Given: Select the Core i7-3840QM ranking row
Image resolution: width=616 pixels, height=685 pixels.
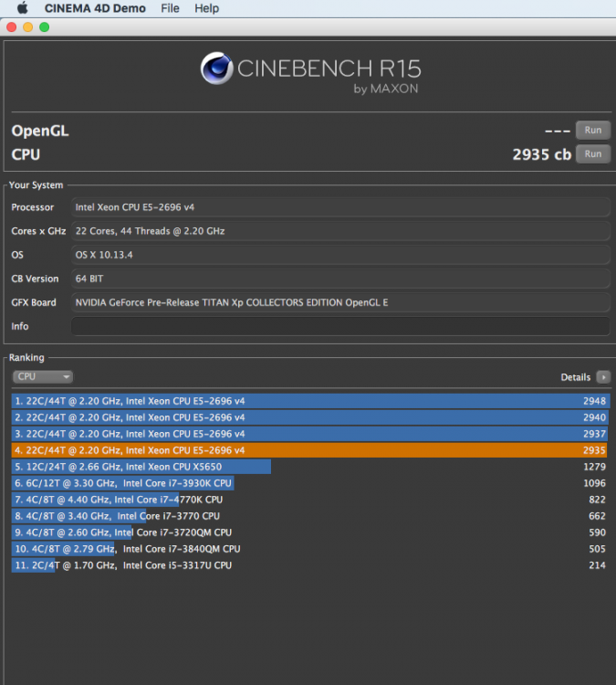Looking at the screenshot, I should point(310,549).
